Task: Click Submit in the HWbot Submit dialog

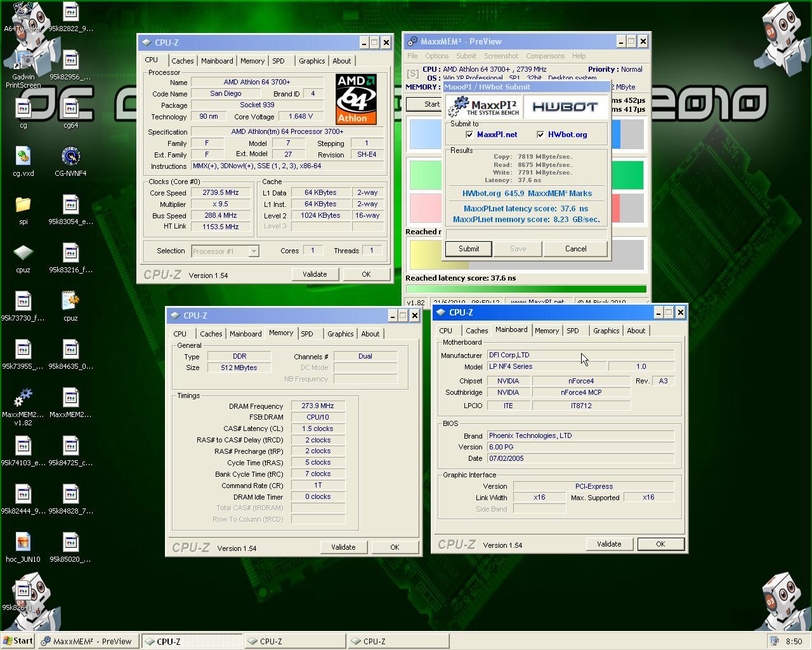Action: tap(469, 249)
